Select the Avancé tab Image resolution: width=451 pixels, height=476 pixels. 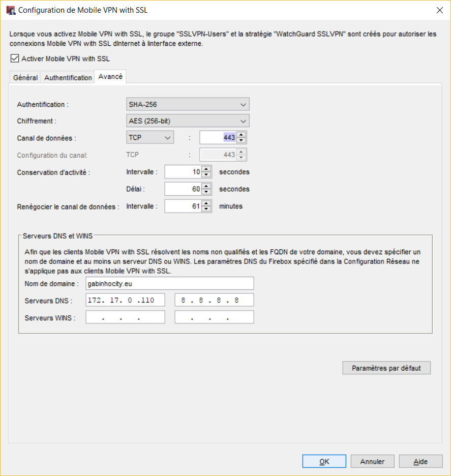point(110,77)
